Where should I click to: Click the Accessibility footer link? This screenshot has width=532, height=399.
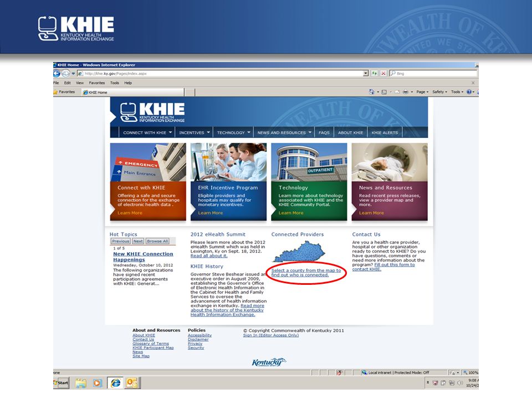(200, 335)
